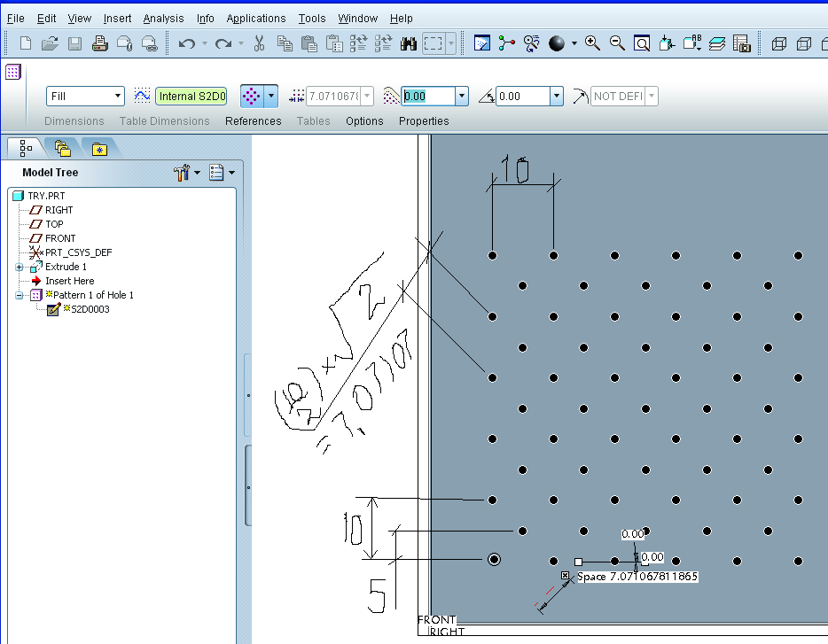
Task: Click the Internal S2D0 sketch collector
Action: tap(191, 96)
